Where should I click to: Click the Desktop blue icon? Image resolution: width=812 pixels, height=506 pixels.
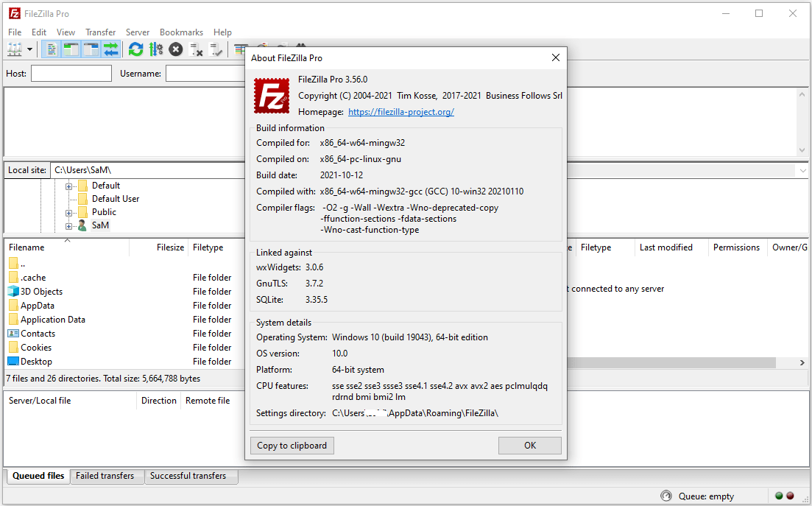click(13, 361)
